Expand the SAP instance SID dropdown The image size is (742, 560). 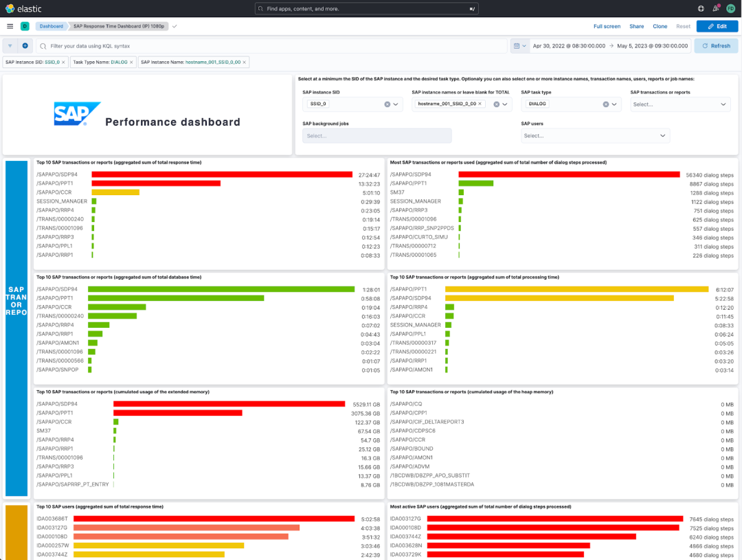click(x=396, y=104)
